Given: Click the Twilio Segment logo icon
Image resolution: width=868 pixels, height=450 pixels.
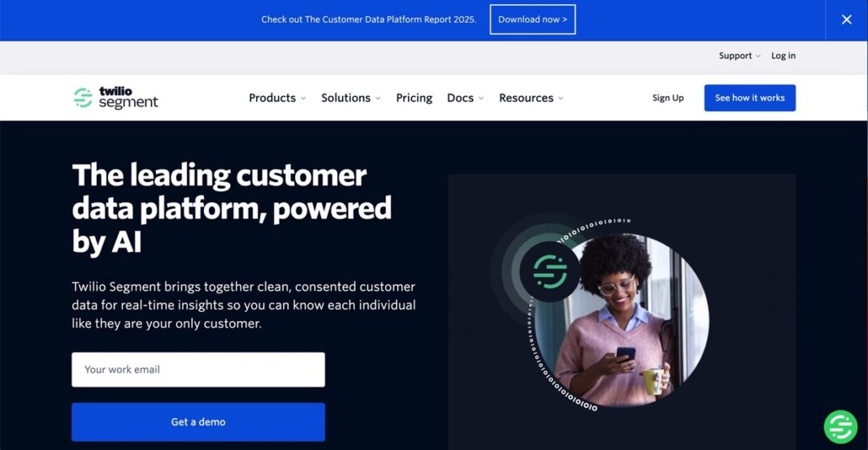Looking at the screenshot, I should 83,98.
